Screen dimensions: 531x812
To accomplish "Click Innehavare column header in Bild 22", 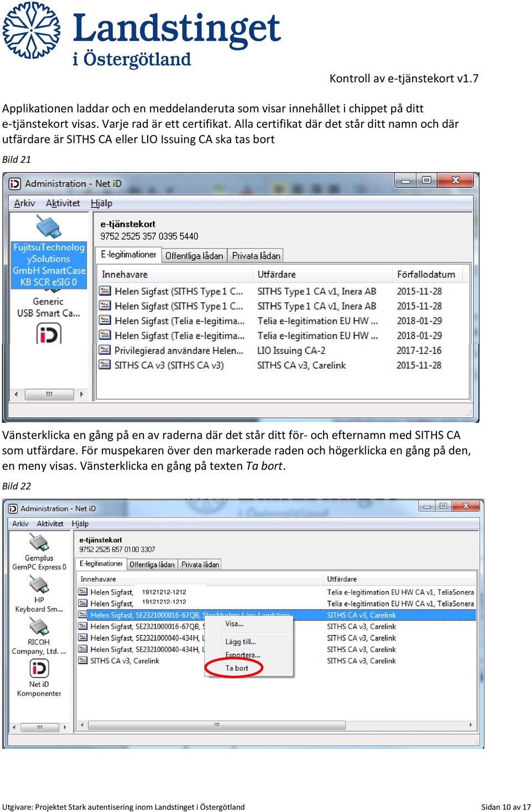I will pyautogui.click(x=199, y=579).
